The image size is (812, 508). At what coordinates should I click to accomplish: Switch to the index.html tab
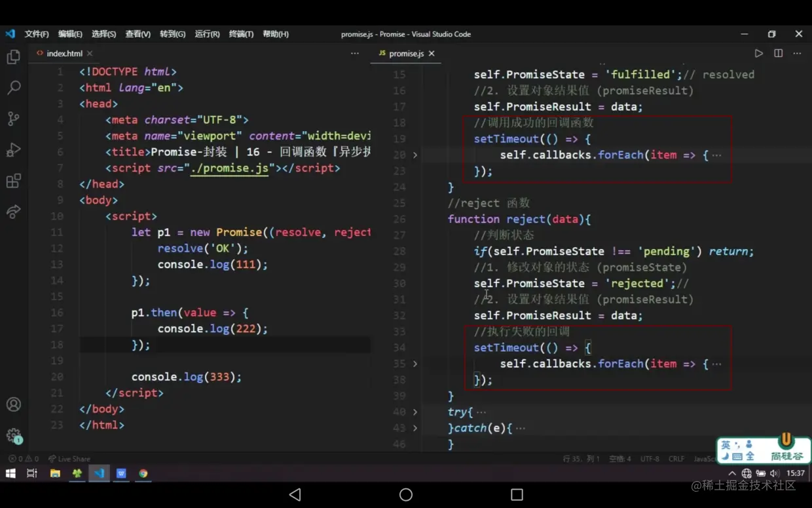(x=64, y=54)
